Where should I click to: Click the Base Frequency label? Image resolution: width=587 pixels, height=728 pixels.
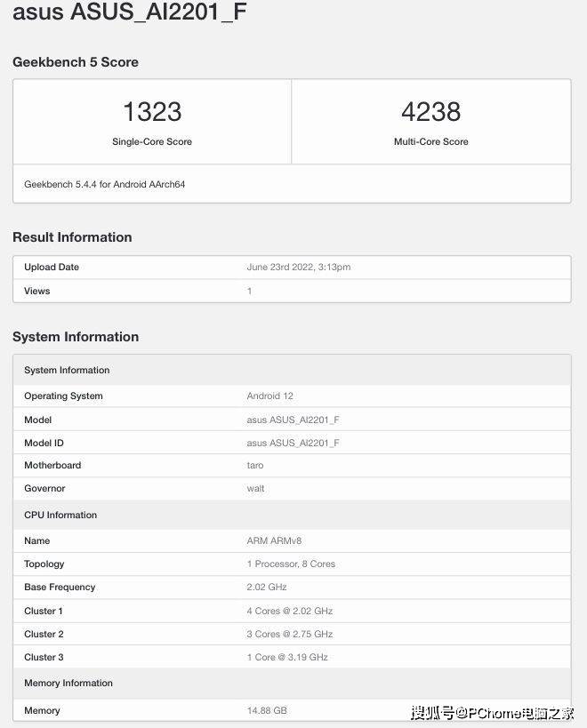(60, 588)
